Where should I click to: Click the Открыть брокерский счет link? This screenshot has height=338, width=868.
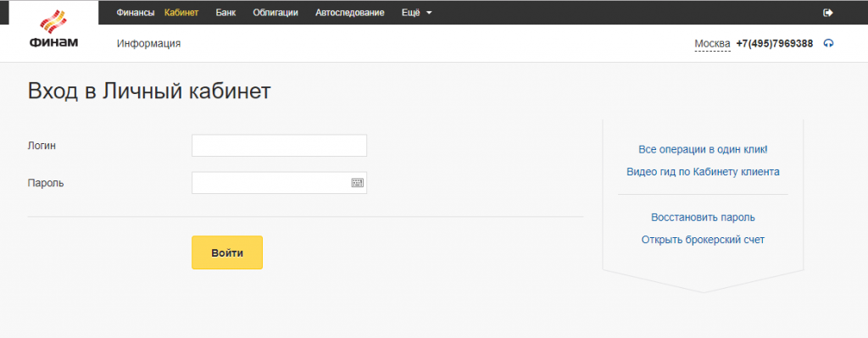pyautogui.click(x=703, y=240)
